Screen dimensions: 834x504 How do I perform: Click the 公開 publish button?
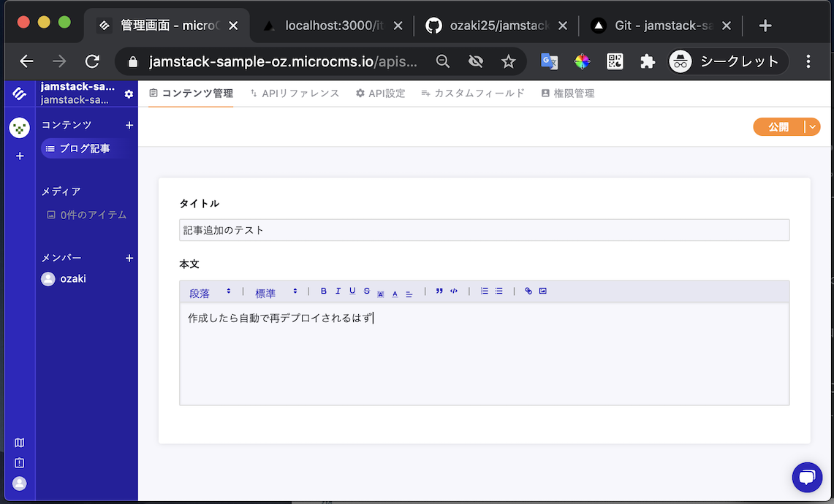pos(778,127)
